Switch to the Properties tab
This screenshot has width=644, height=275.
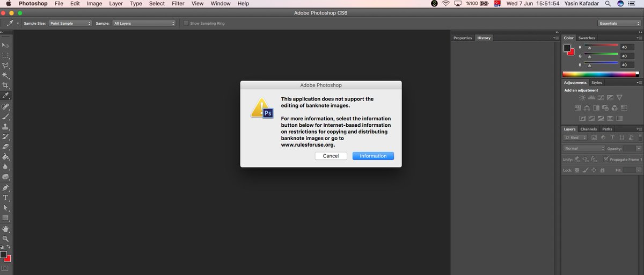[463, 38]
